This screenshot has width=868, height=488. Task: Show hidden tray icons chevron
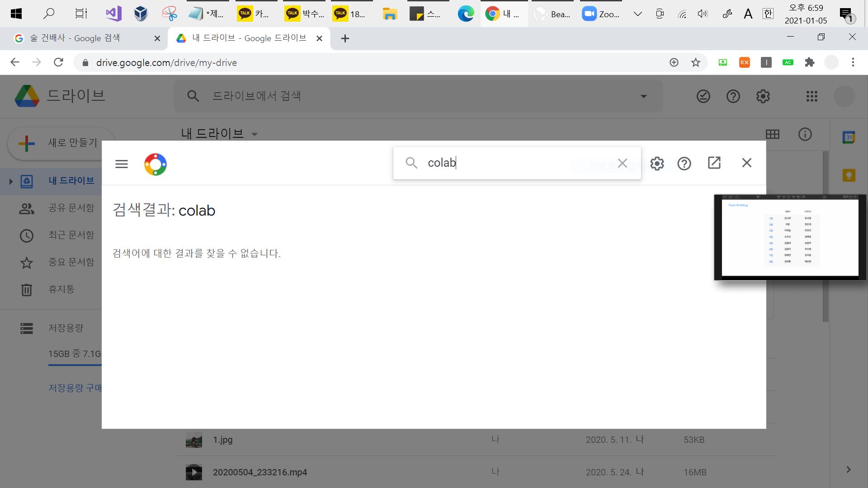638,14
